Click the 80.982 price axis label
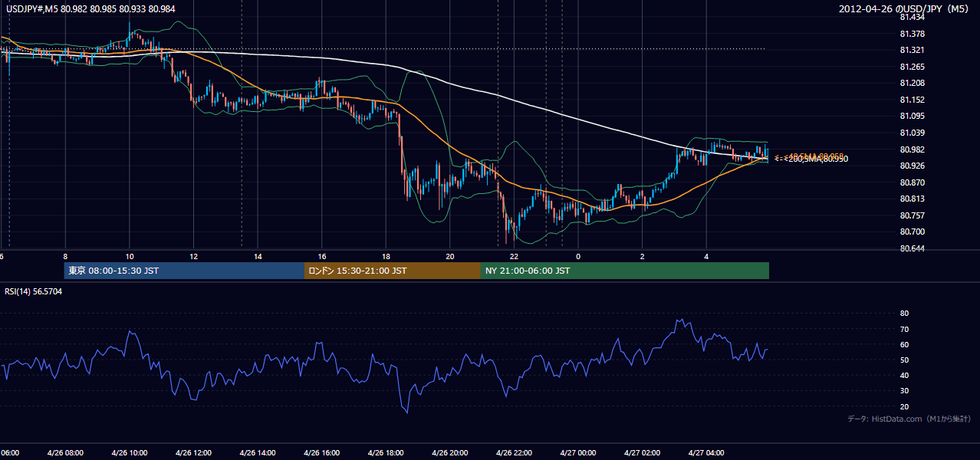 coord(913,149)
